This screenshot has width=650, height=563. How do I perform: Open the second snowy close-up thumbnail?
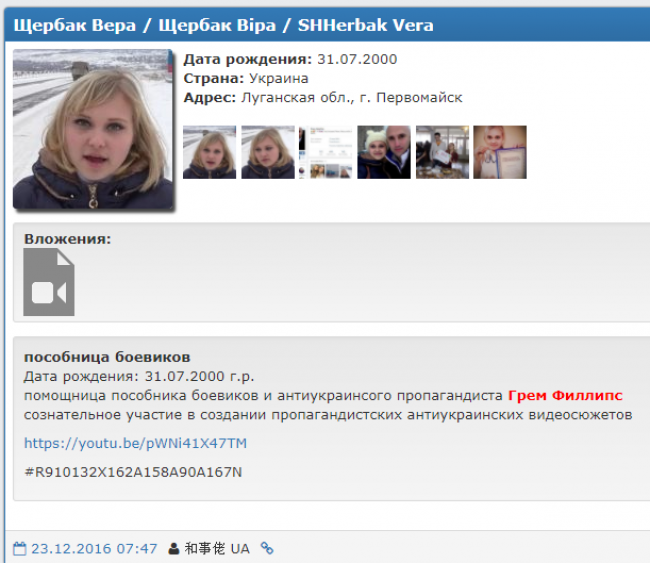tap(268, 152)
